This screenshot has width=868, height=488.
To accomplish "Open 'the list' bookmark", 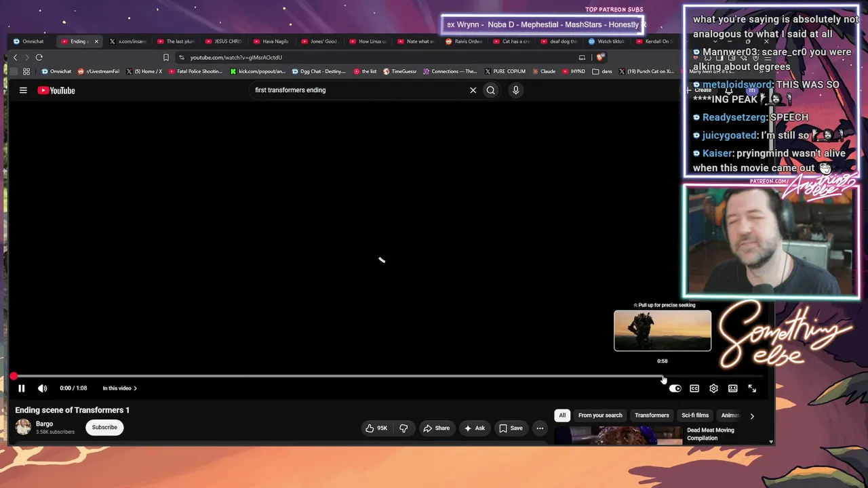I will point(365,71).
